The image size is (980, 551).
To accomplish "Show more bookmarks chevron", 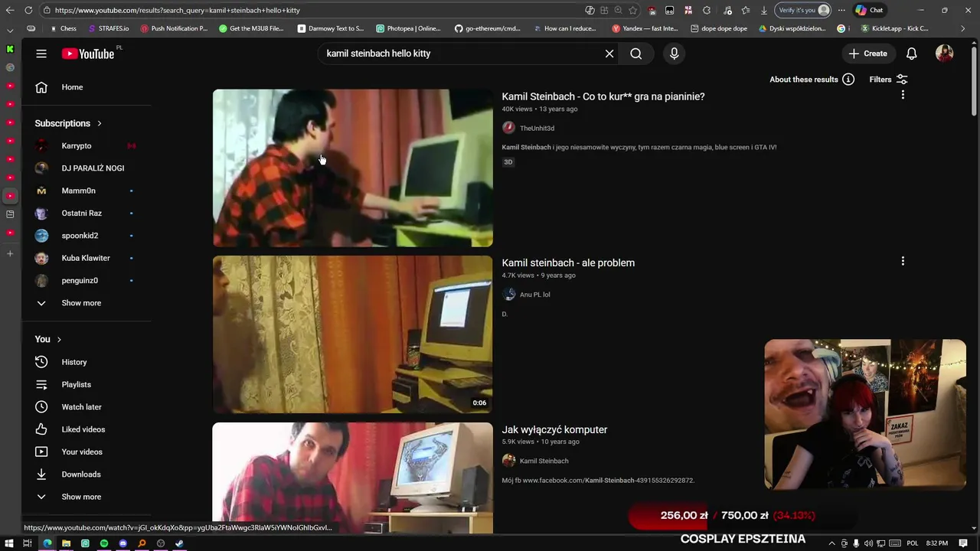I will click(x=963, y=28).
